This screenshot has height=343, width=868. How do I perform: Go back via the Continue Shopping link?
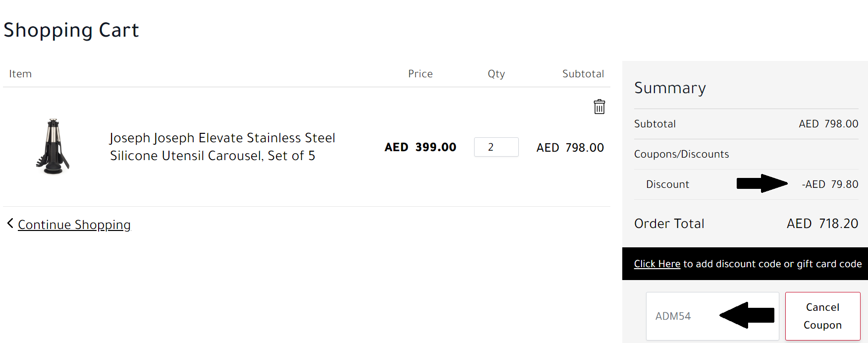coord(74,225)
